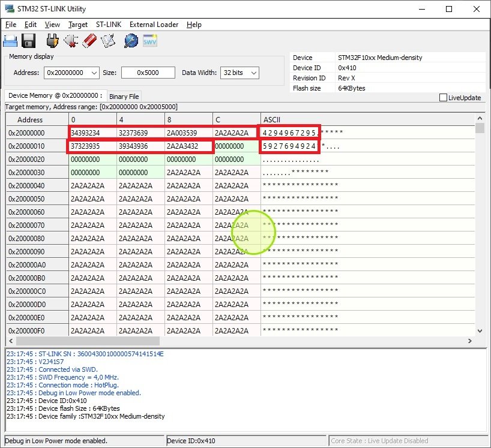
Task: Open the ST-LINK menu
Action: pos(109,25)
